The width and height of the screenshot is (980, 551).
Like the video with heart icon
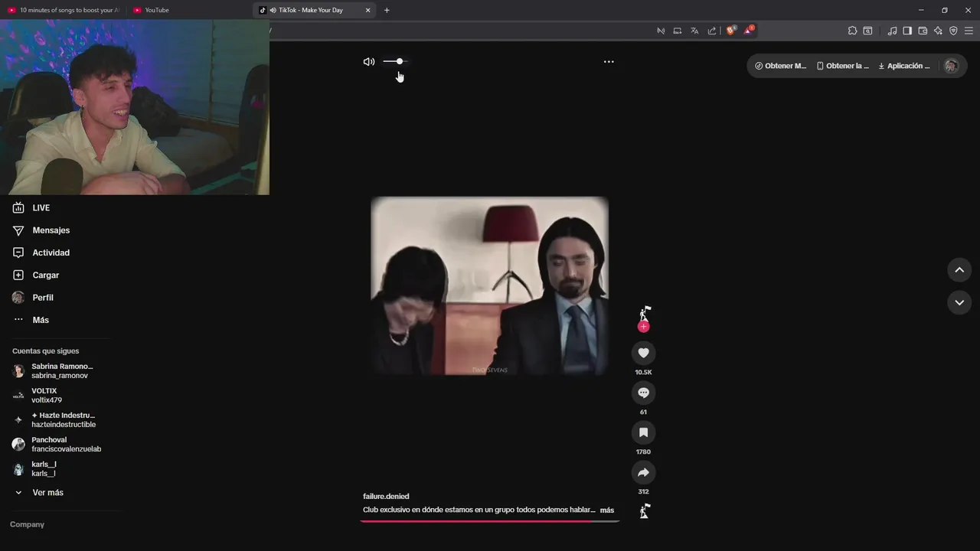643,353
